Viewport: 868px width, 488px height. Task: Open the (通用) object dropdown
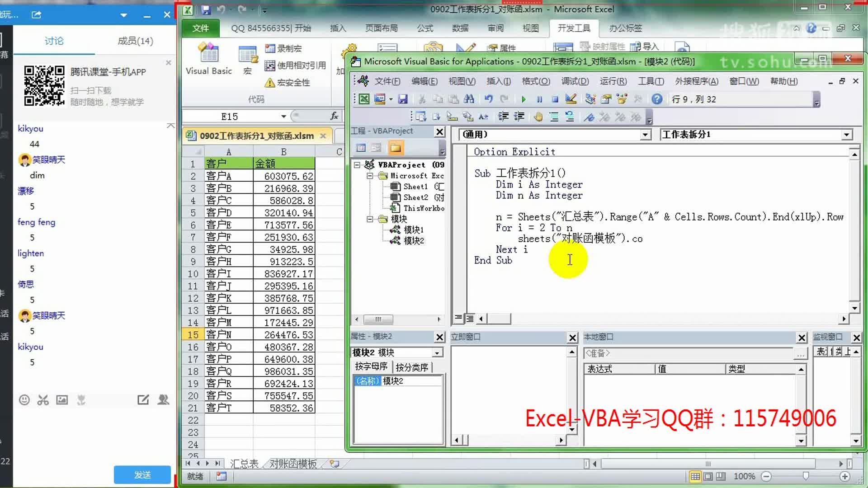tap(645, 135)
